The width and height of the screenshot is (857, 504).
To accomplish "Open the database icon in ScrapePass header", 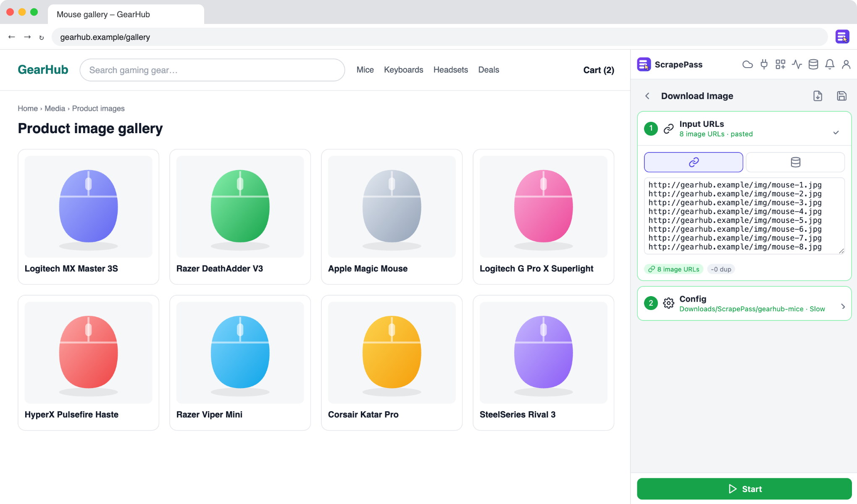I will 813,64.
